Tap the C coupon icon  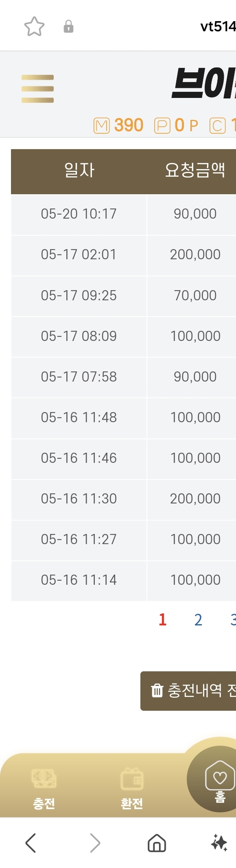coord(217,126)
